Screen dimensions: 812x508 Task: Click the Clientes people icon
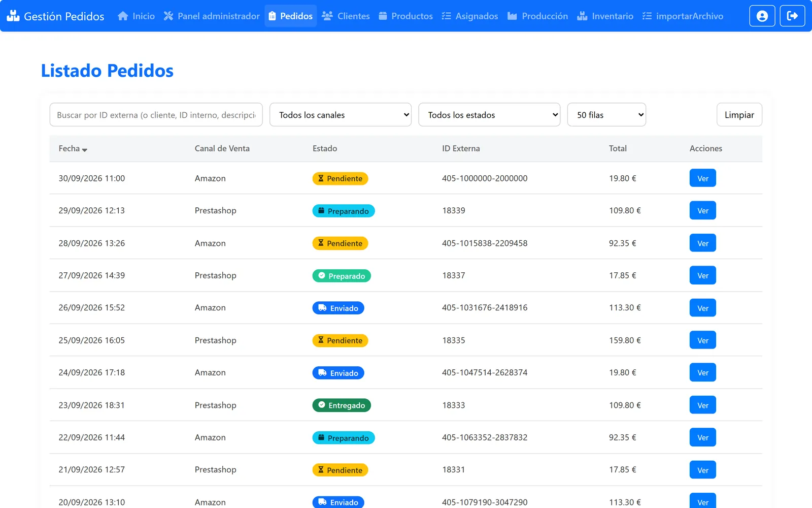click(x=327, y=16)
